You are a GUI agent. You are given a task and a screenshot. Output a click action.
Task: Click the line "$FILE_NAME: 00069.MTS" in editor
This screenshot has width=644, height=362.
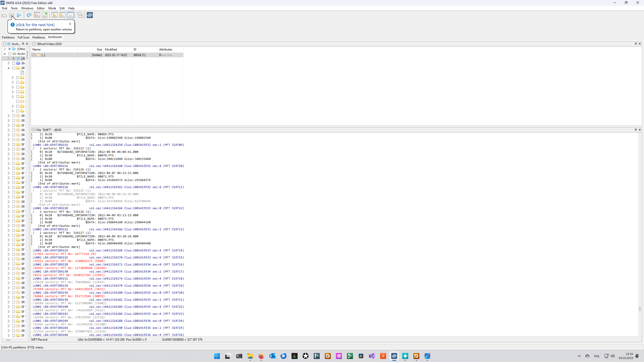[x=95, y=134]
